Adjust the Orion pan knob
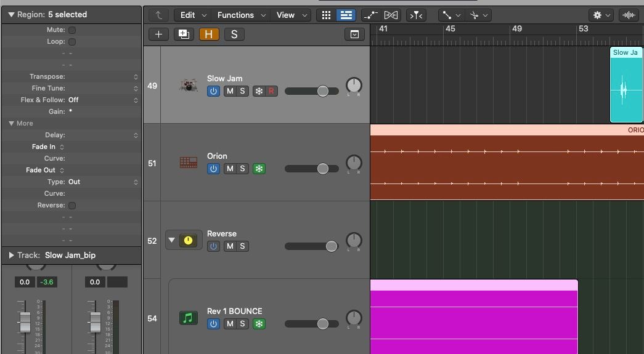Image resolution: width=644 pixels, height=354 pixels. (x=354, y=163)
